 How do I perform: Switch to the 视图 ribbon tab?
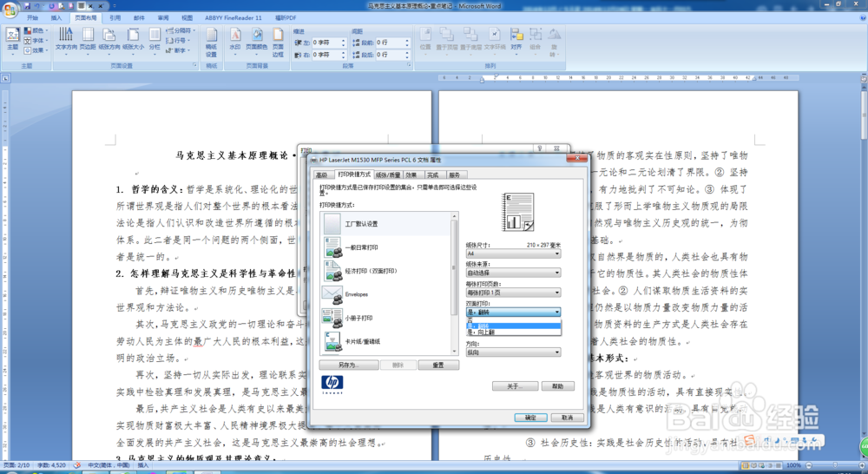click(187, 17)
